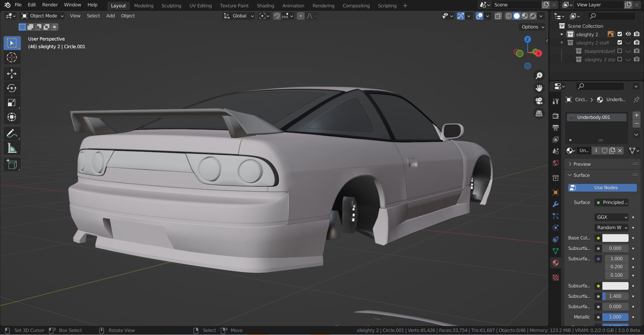644x335 pixels.
Task: Switch to the Shading workspace tab
Action: tap(265, 6)
